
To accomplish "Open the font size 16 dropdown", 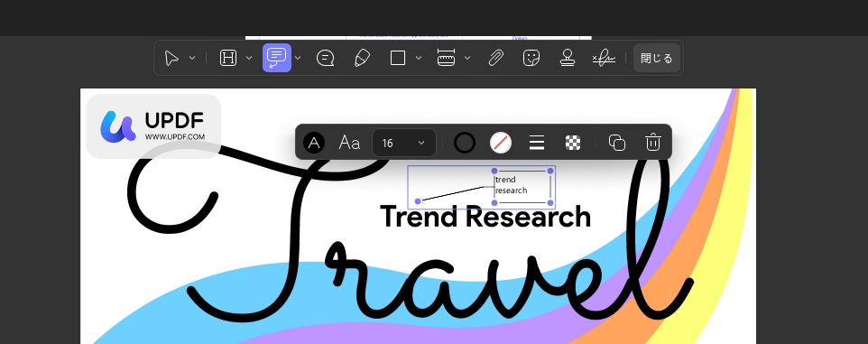I will pos(404,143).
